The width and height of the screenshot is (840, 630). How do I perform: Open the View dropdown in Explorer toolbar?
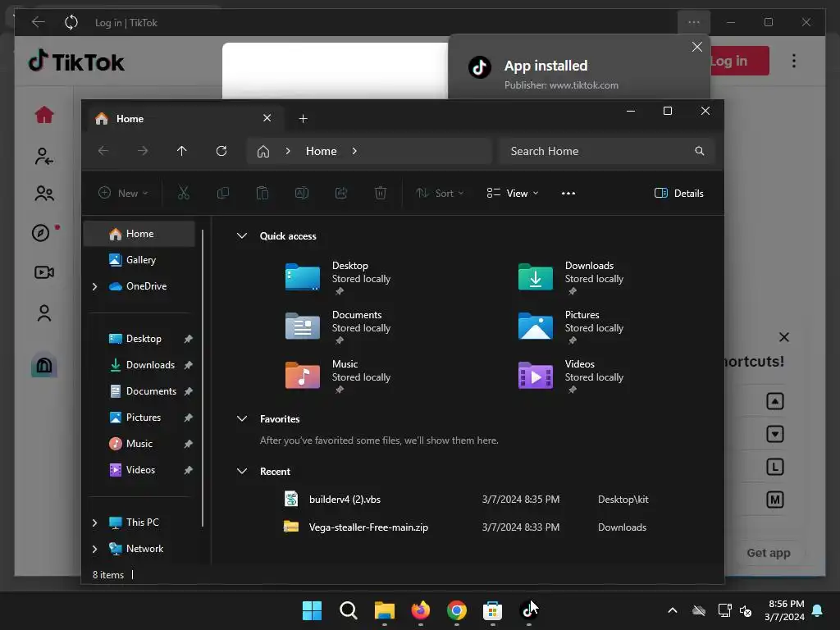pos(513,194)
